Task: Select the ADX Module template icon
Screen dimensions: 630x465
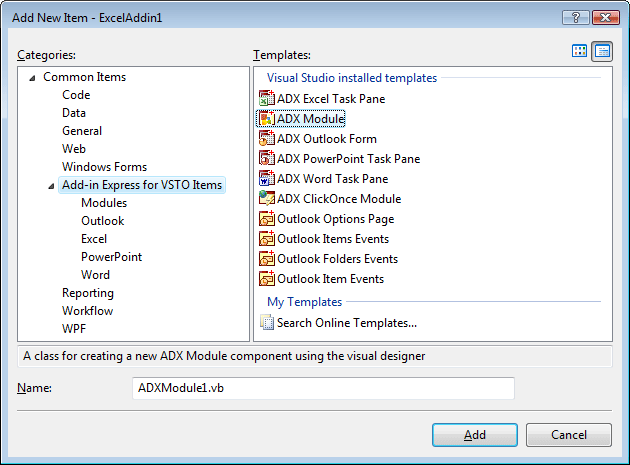Action: (x=267, y=119)
